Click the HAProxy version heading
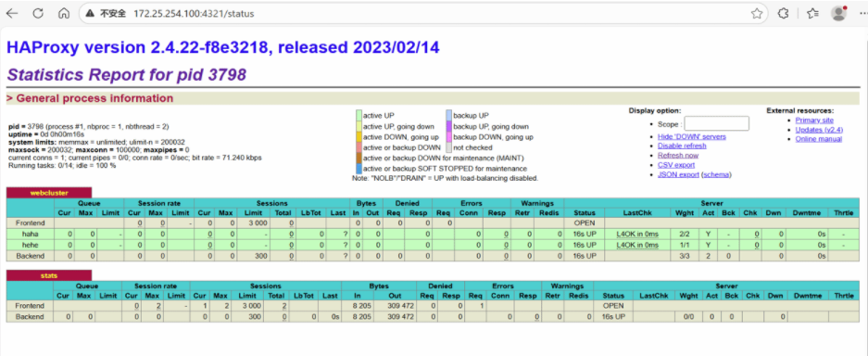This screenshot has width=868, height=356. click(x=223, y=47)
